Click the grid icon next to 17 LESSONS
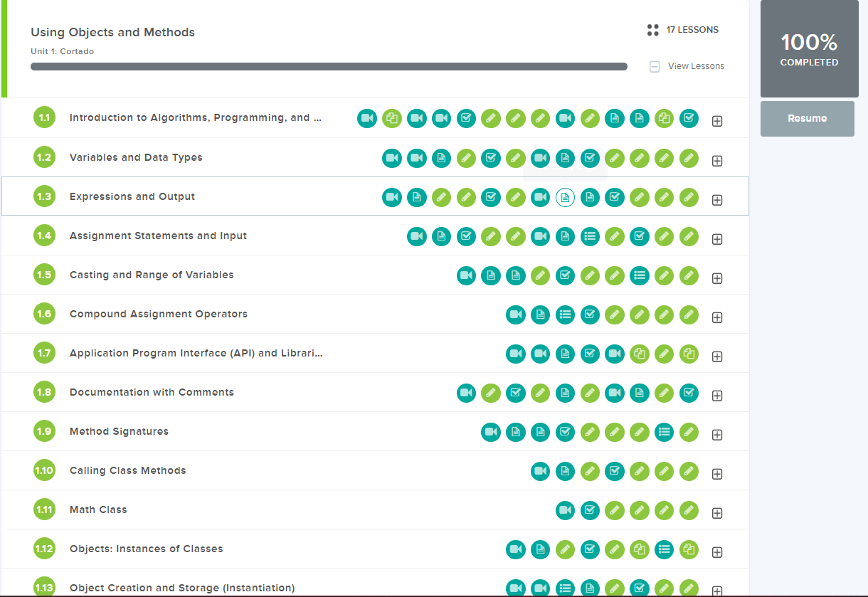Viewport: 868px width, 597px height. click(652, 30)
